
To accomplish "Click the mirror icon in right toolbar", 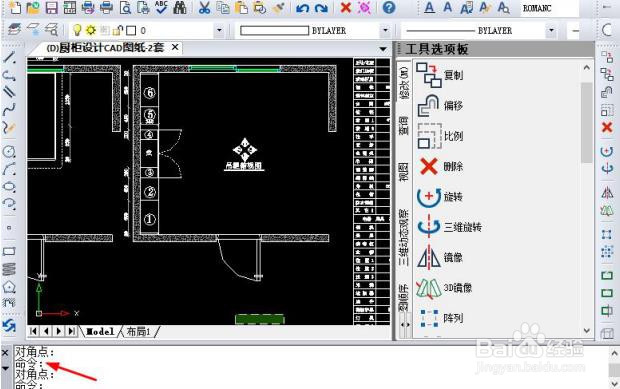I will click(x=607, y=193).
